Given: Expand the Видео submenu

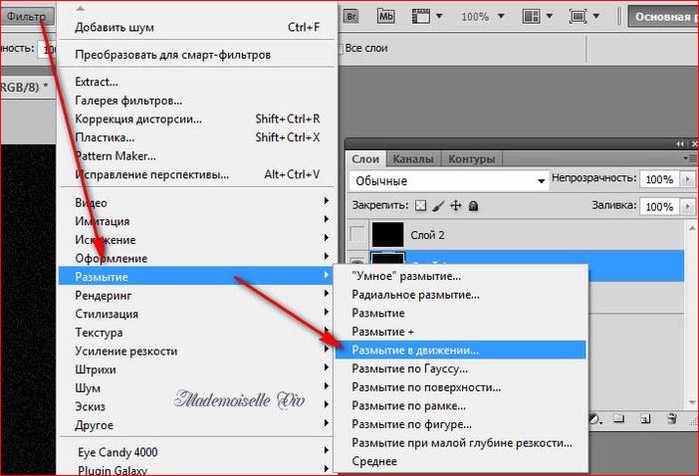Looking at the screenshot, I should click(x=197, y=202).
